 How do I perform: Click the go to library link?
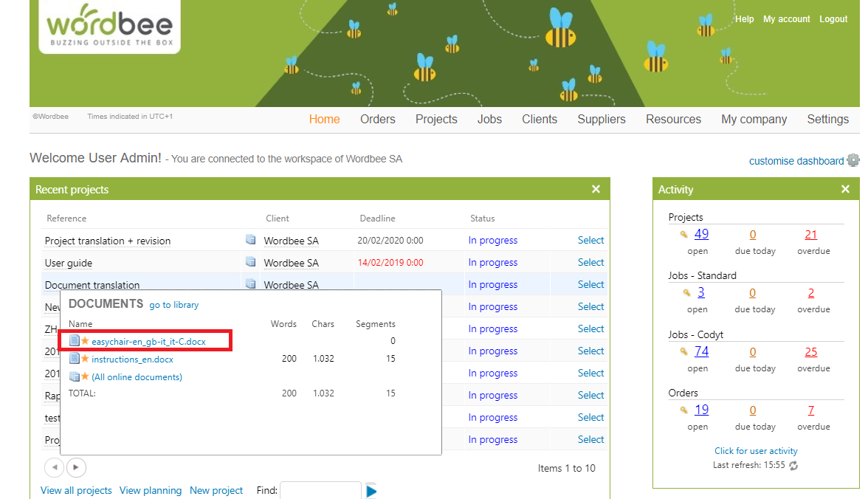(173, 305)
